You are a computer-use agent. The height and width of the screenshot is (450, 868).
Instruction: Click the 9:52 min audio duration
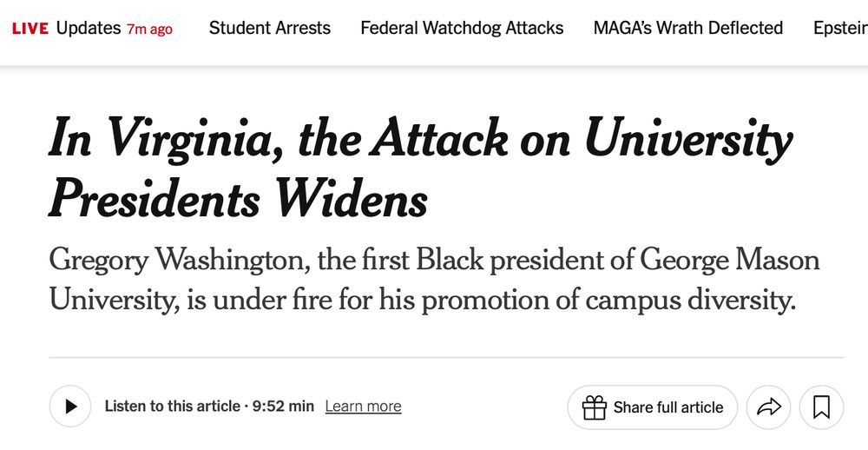tap(283, 407)
